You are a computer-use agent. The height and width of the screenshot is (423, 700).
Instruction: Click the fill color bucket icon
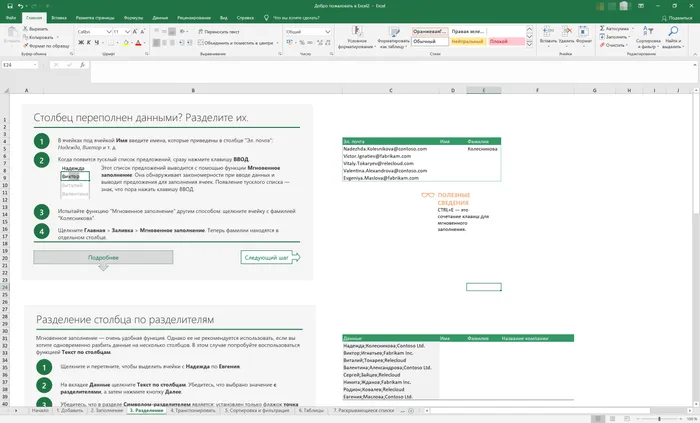click(125, 43)
